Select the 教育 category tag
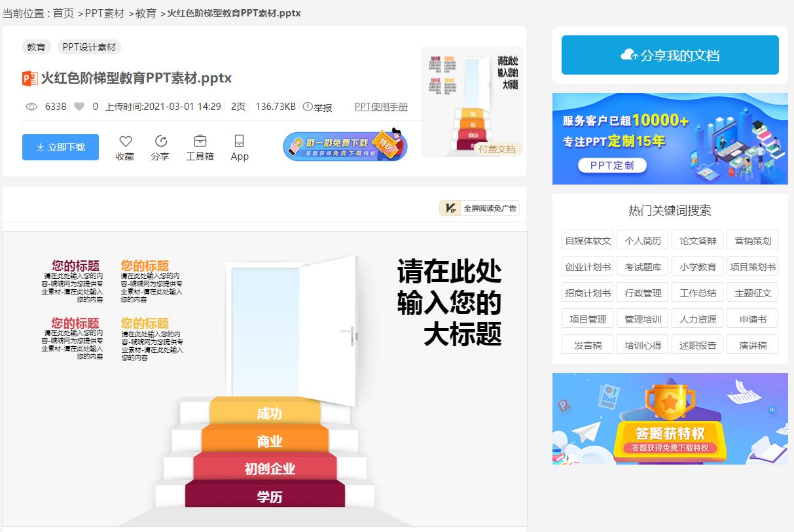Viewport: 794px width, 532px height. pos(37,46)
